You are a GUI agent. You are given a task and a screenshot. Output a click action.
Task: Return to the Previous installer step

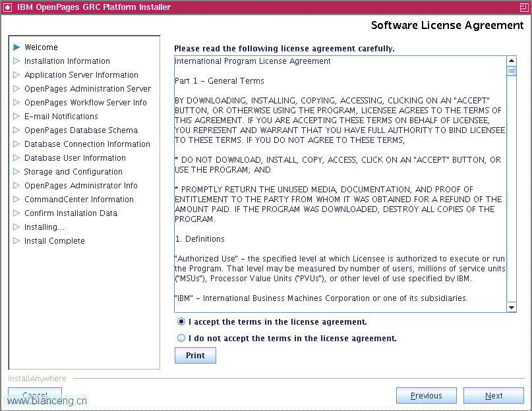427,396
